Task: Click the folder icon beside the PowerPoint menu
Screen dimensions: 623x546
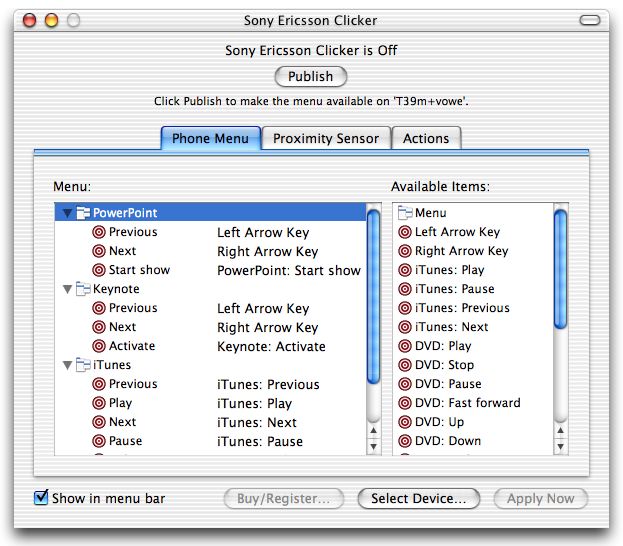Action: 83,213
